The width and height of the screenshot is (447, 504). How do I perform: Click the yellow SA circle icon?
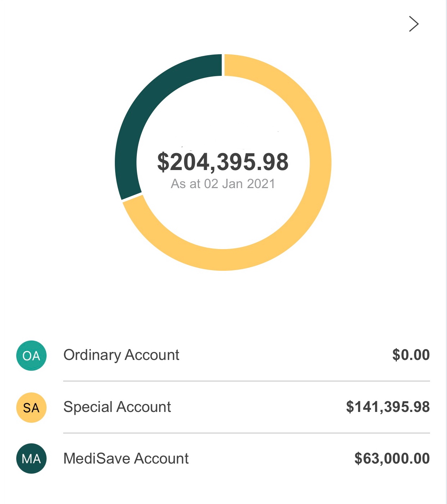(x=31, y=408)
